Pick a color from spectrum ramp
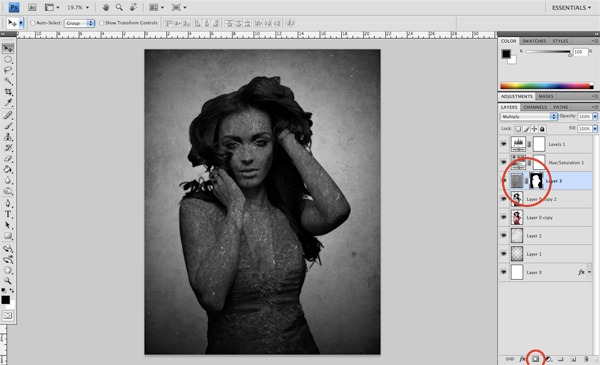Image resolution: width=600 pixels, height=365 pixels. pyautogui.click(x=546, y=86)
